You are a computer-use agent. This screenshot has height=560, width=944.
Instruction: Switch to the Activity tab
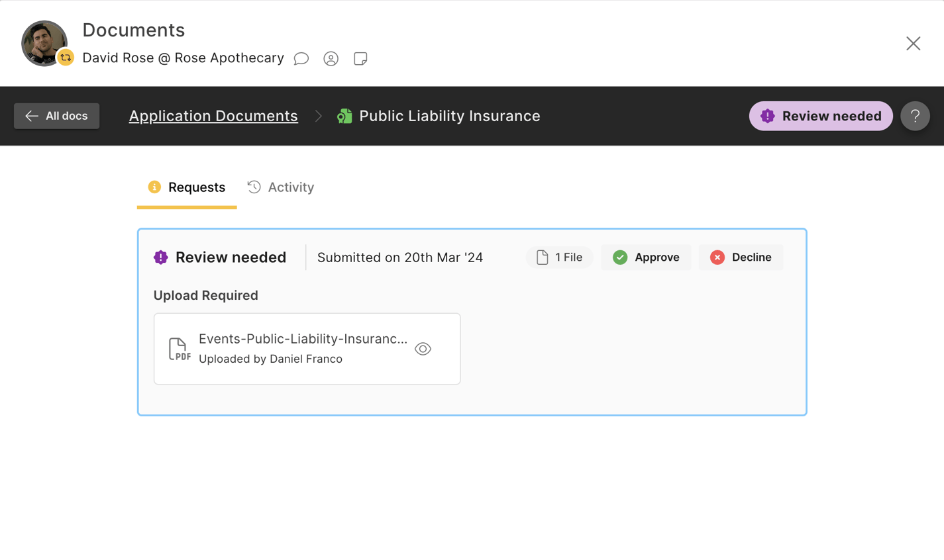[x=281, y=187]
